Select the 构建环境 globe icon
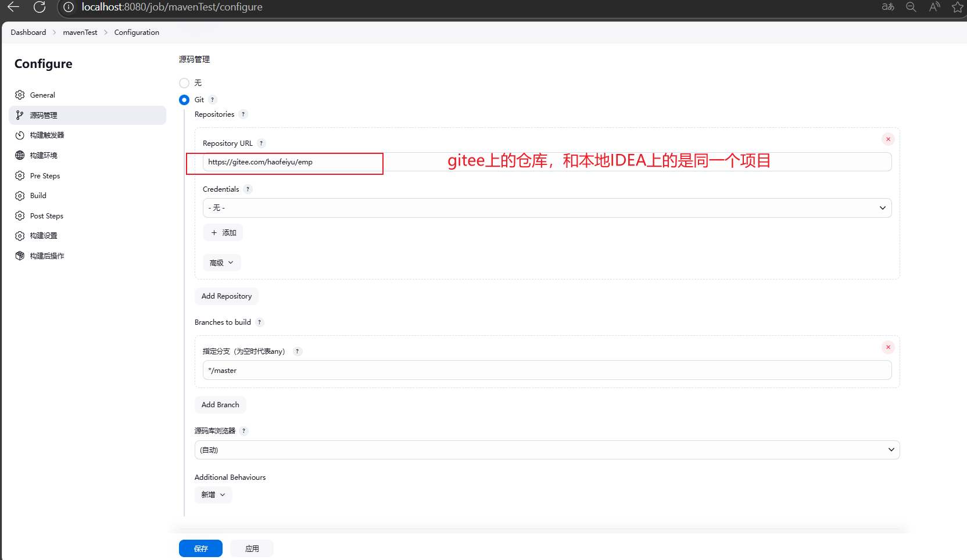The width and height of the screenshot is (967, 560). click(x=19, y=155)
